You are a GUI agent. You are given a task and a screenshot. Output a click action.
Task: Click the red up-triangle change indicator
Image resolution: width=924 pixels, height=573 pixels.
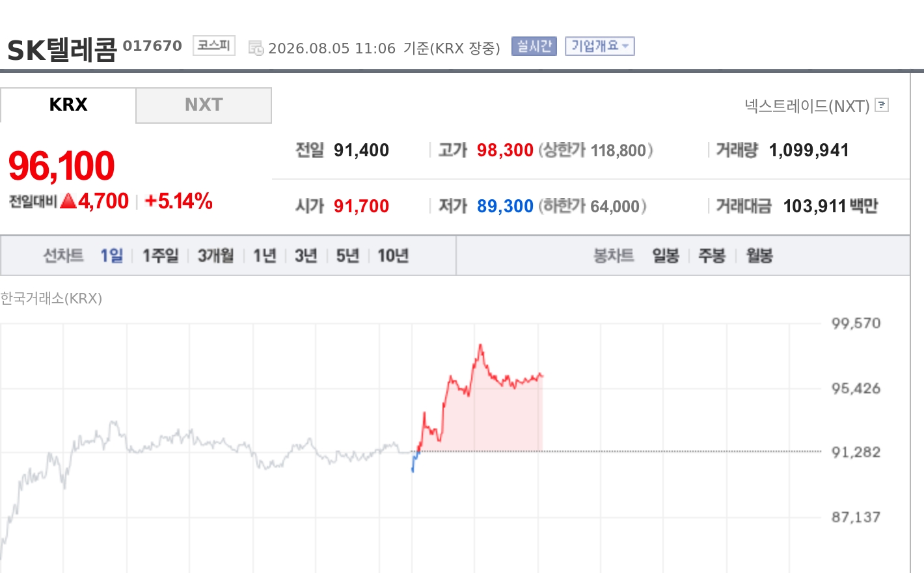coord(68,201)
